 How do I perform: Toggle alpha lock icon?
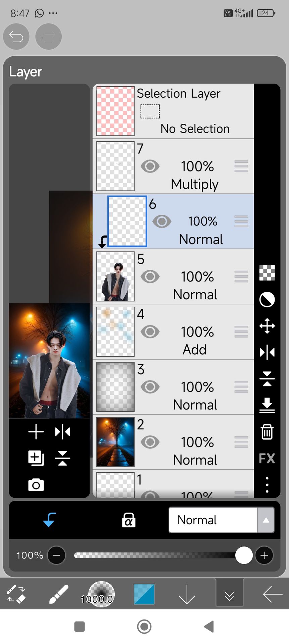(129, 520)
